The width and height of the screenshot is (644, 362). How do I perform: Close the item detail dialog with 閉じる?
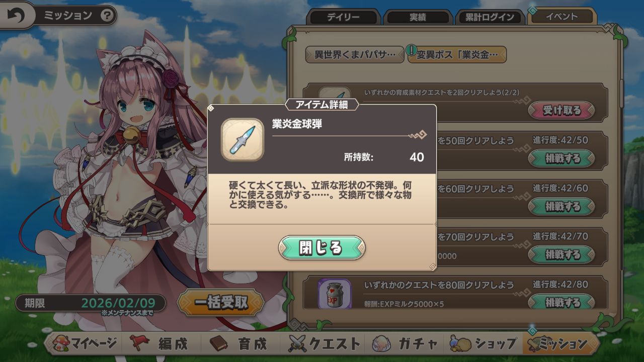click(322, 248)
